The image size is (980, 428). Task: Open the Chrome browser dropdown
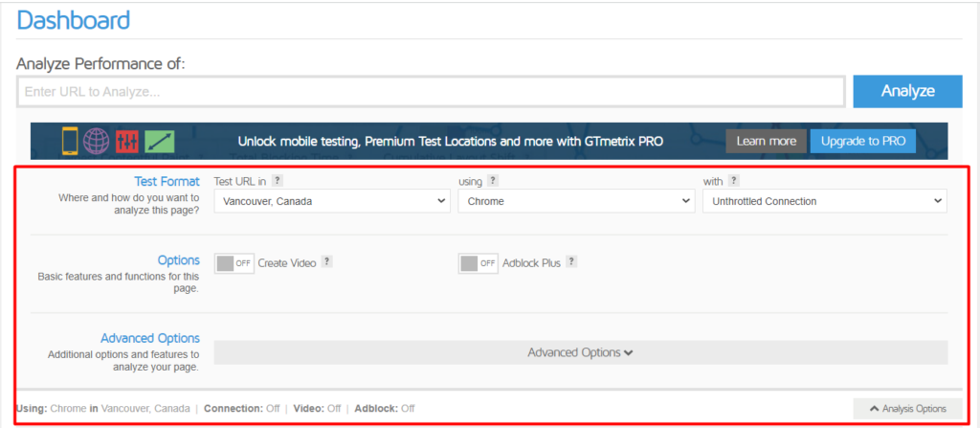[576, 201]
